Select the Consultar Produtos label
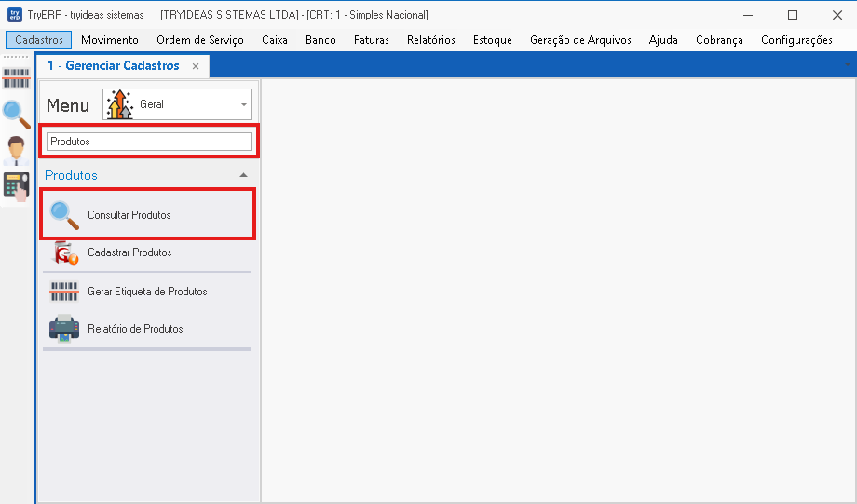Viewport: 857px width, 504px height. coord(129,215)
